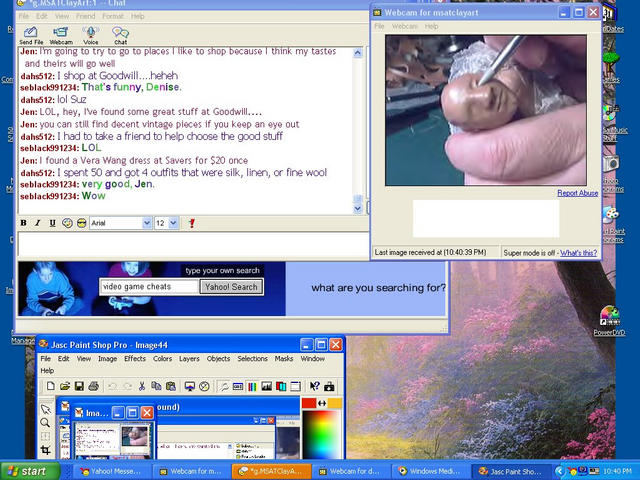
Task: Click the Context Help arrow-question icon
Action: pyautogui.click(x=315, y=386)
